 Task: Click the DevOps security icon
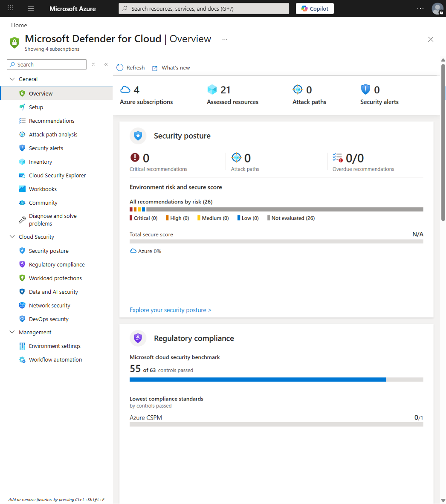point(22,319)
